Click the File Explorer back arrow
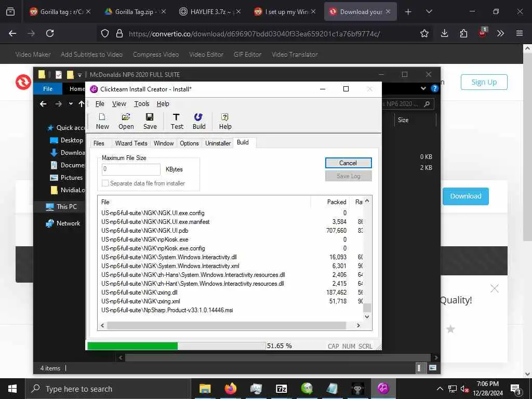Image resolution: width=532 pixels, height=399 pixels. click(x=43, y=104)
